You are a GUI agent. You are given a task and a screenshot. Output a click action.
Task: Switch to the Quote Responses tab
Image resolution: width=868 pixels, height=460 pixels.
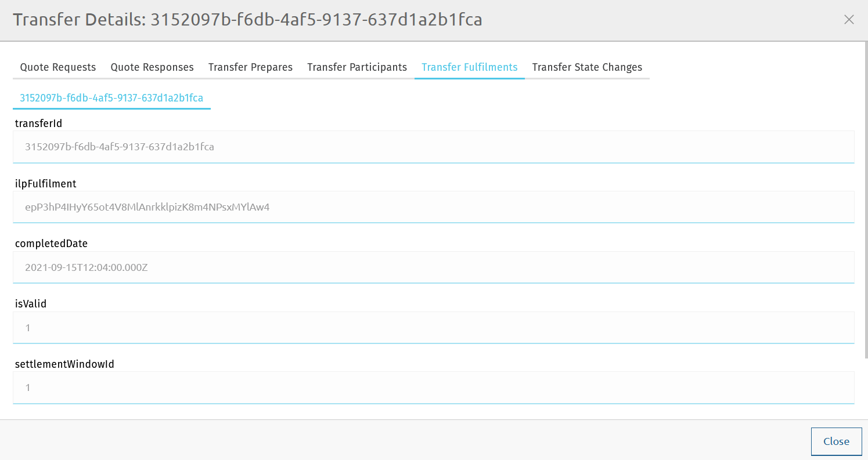(152, 67)
